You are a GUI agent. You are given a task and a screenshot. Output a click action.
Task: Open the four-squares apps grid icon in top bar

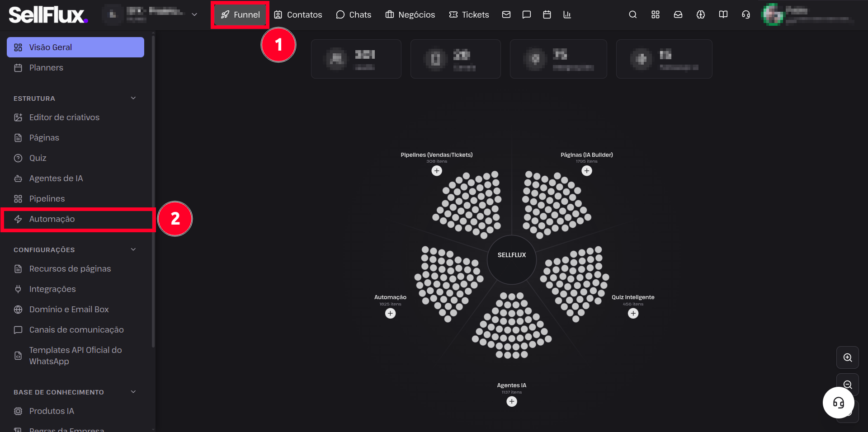coord(656,15)
